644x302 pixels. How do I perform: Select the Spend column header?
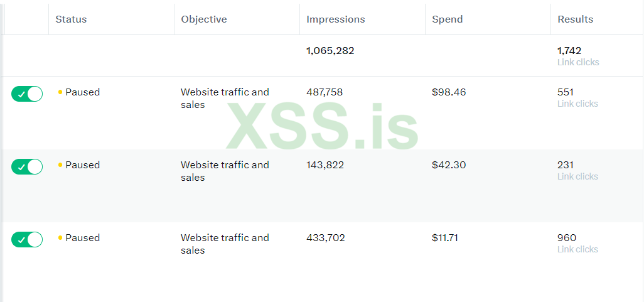point(448,19)
